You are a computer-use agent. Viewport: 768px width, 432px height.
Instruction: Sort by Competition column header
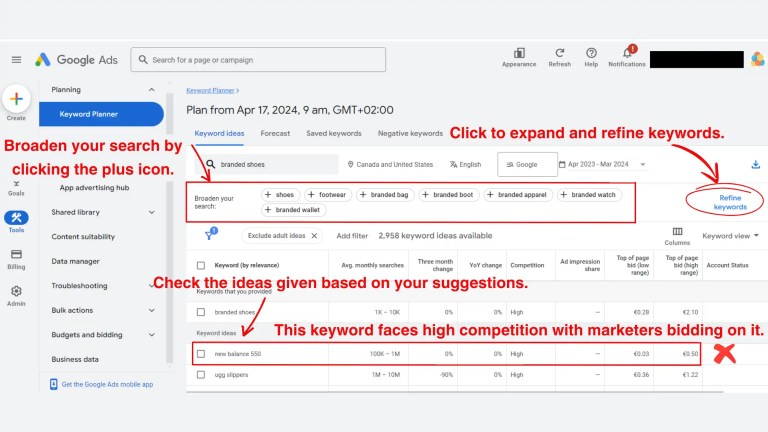(x=527, y=265)
